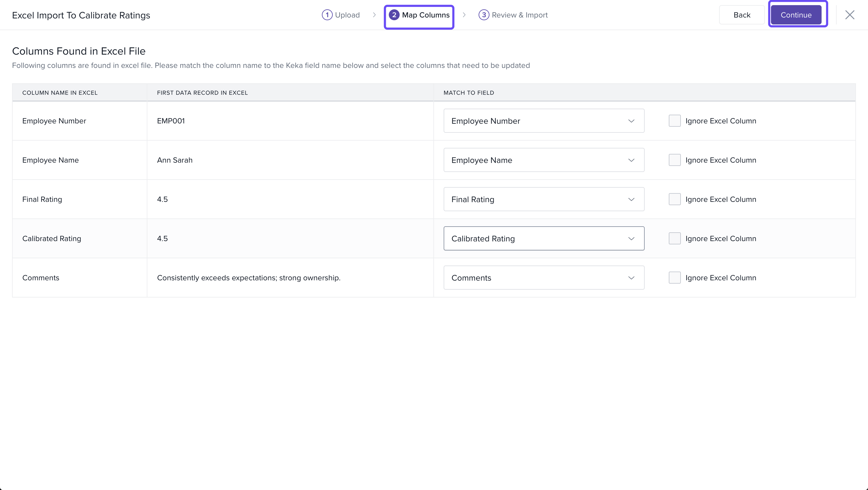Click the step 1 Upload circle icon
Image resolution: width=868 pixels, height=490 pixels.
[x=327, y=15]
